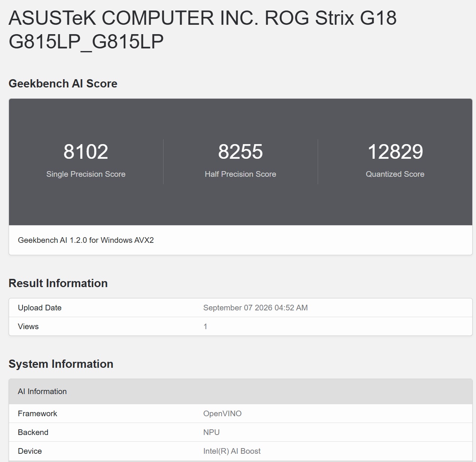Click the Upload Date label

[x=40, y=308]
